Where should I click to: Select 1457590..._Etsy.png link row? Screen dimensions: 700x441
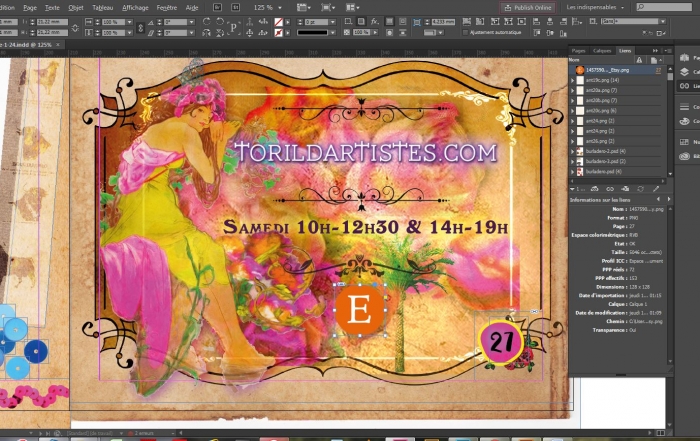click(617, 70)
